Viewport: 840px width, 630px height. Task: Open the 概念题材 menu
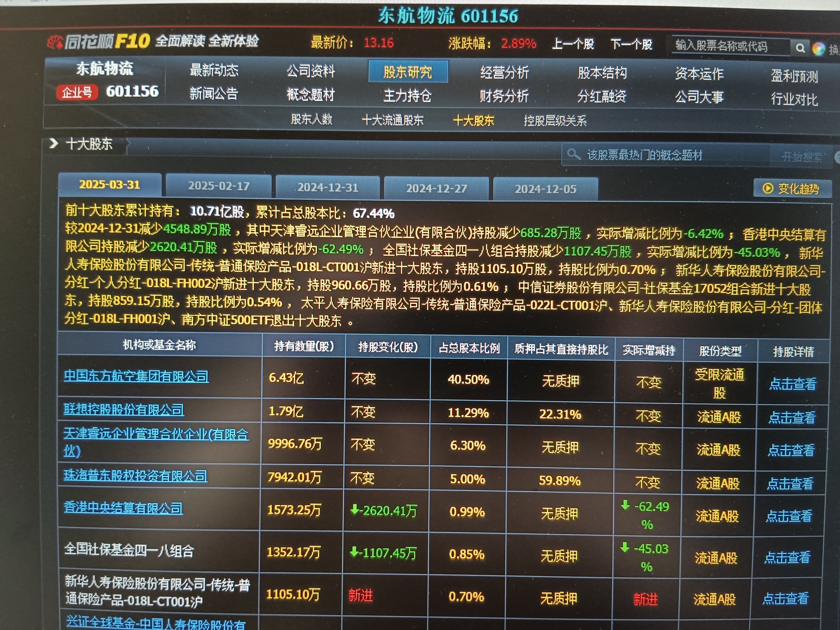pos(311,95)
